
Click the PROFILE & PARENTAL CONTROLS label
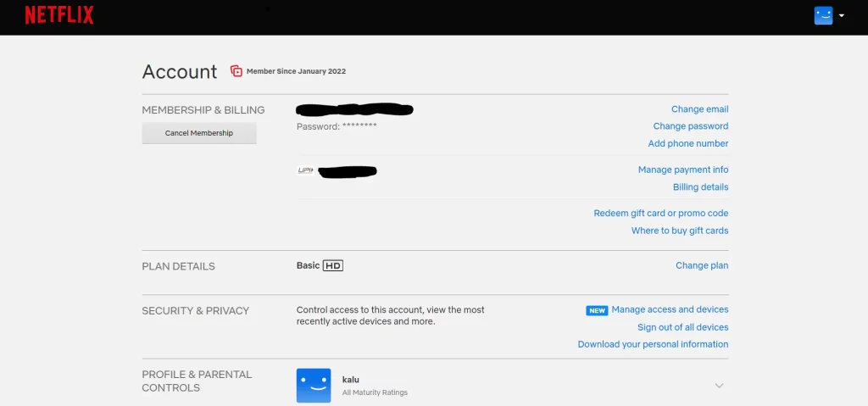click(x=197, y=381)
